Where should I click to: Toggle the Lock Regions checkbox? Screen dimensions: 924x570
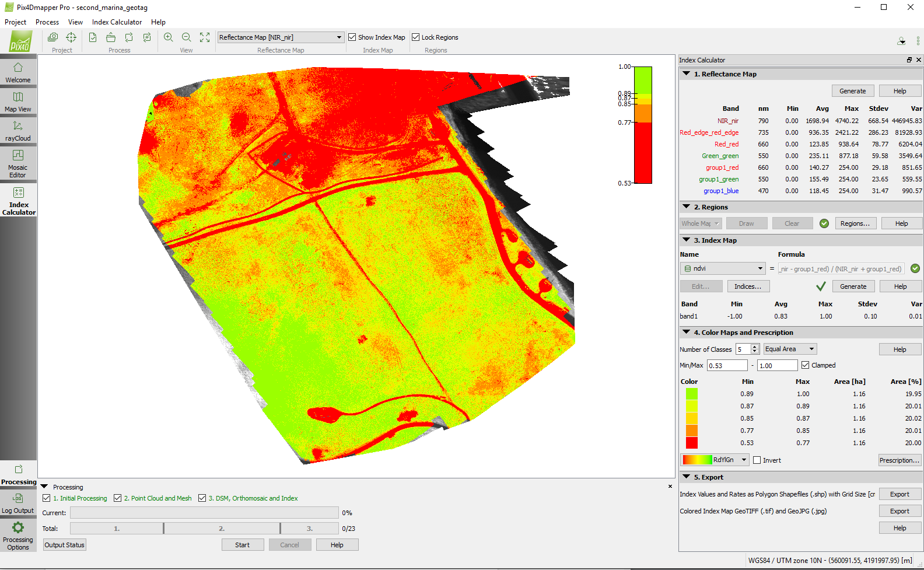tap(416, 37)
